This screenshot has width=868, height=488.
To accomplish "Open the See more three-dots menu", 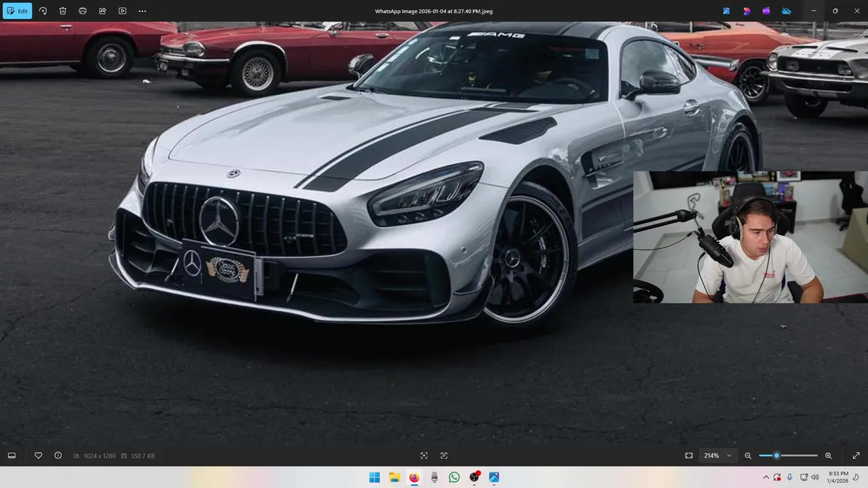I will (142, 11).
